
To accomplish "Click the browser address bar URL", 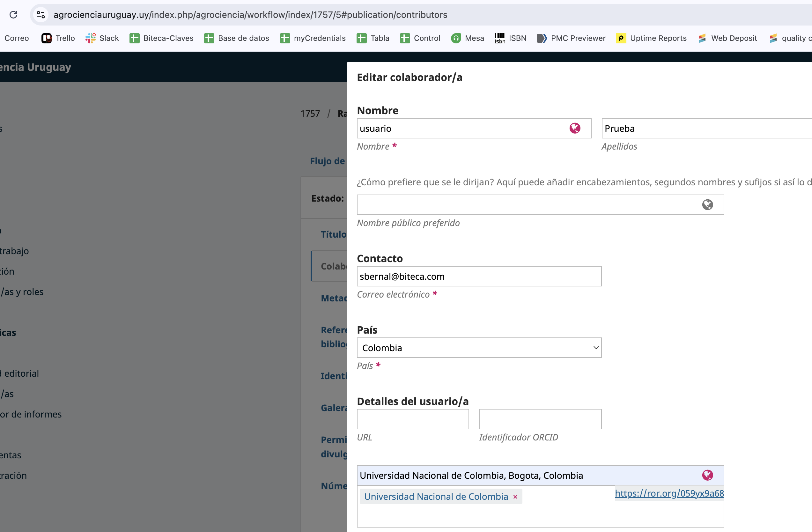I will (250, 15).
